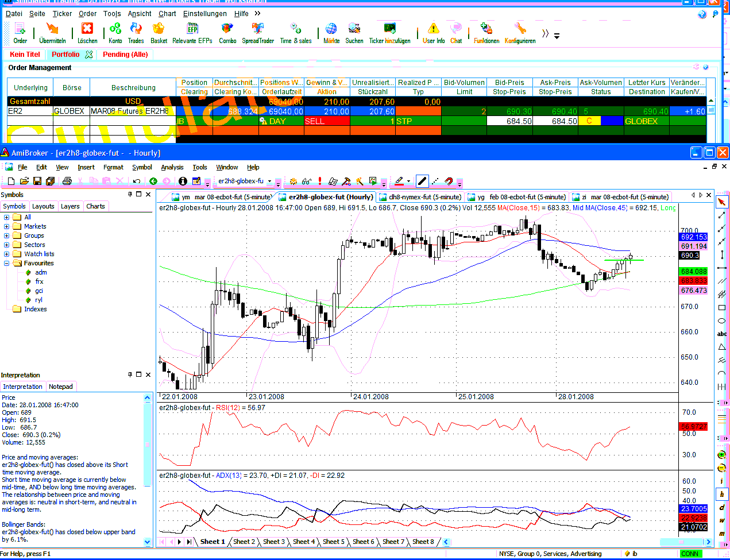This screenshot has height=560, width=730.
Task: Launch the SpreadTrader tool
Action: (258, 32)
